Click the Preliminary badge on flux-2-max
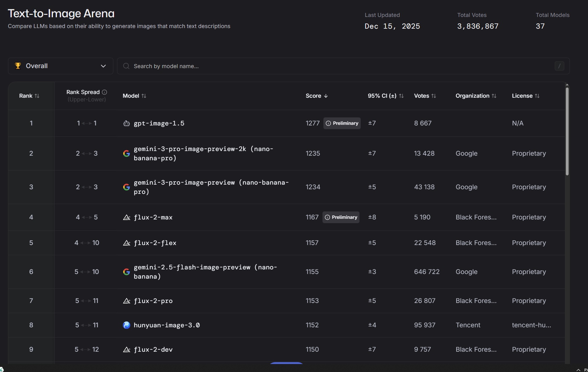 pyautogui.click(x=341, y=217)
